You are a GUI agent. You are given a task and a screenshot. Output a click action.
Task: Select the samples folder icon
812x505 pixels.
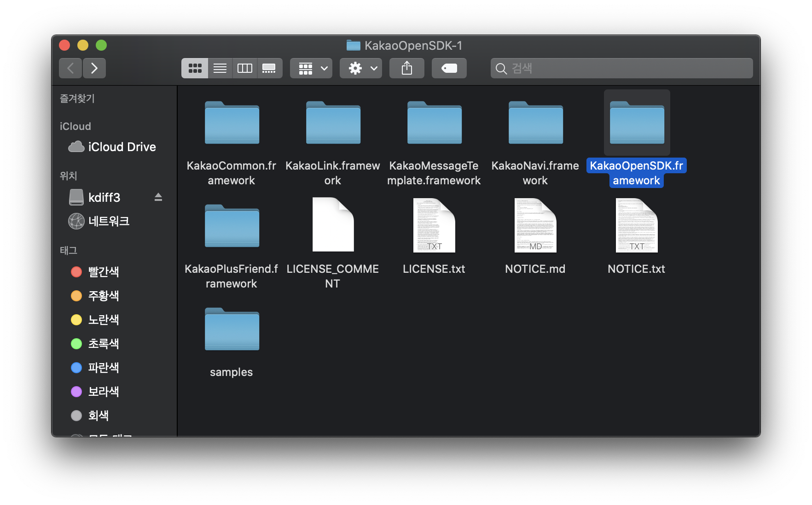click(x=232, y=329)
